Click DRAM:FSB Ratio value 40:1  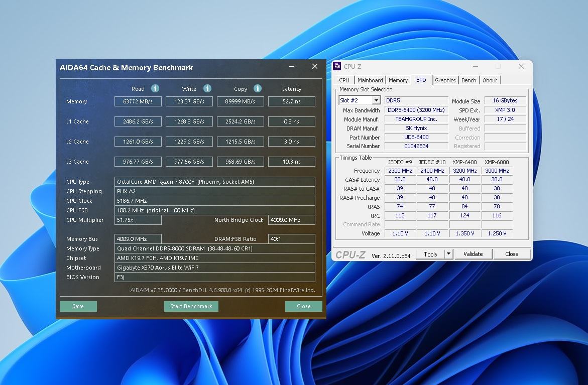pos(291,239)
